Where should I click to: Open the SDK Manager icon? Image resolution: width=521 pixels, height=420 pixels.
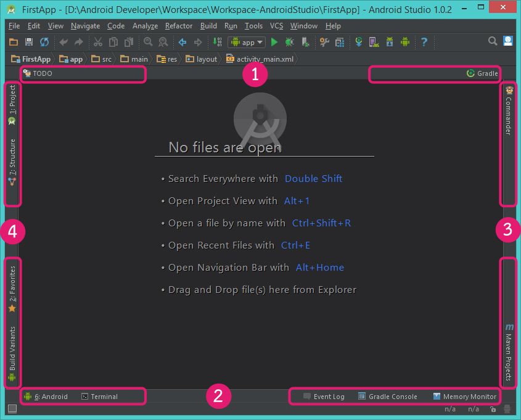pos(390,42)
